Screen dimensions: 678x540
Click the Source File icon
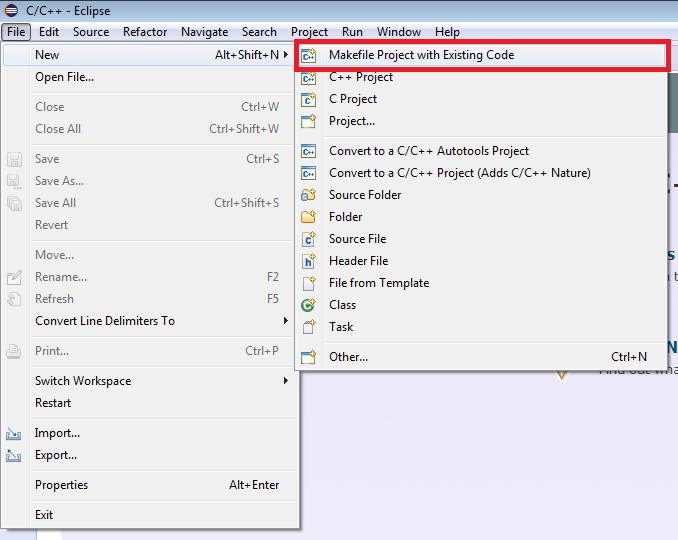coord(309,239)
